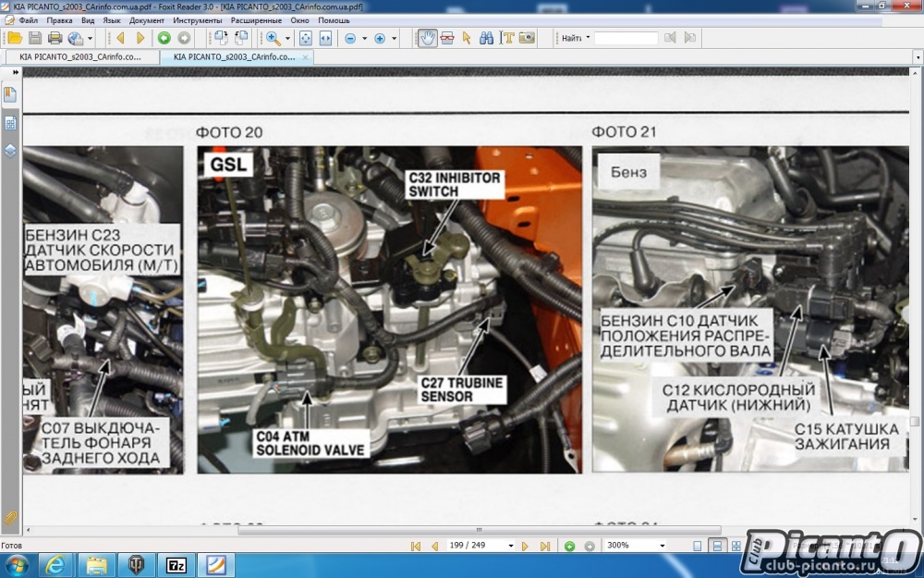This screenshot has height=578, width=924.
Task: Open the Pages thumbnail side panel
Action: point(10,123)
